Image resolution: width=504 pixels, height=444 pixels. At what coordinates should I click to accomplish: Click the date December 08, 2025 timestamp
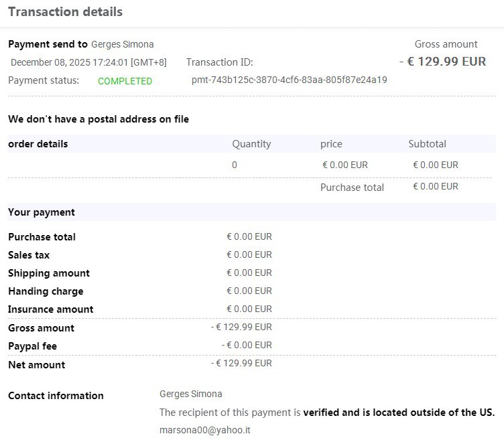[88, 62]
